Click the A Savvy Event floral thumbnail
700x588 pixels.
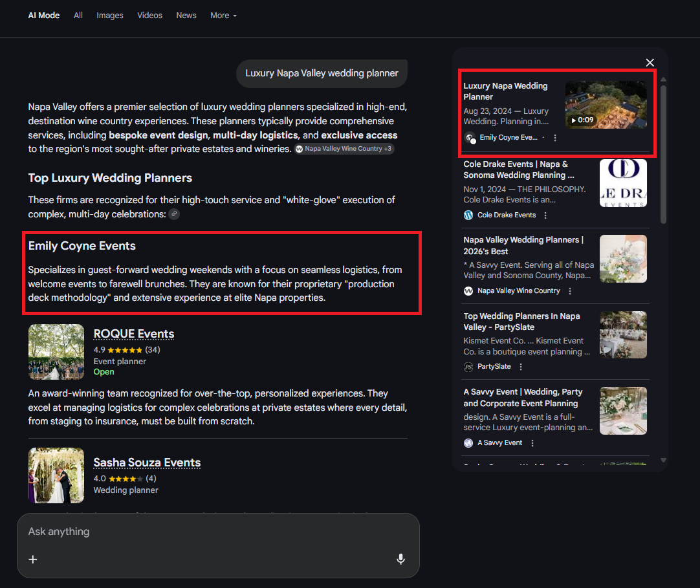tap(623, 411)
